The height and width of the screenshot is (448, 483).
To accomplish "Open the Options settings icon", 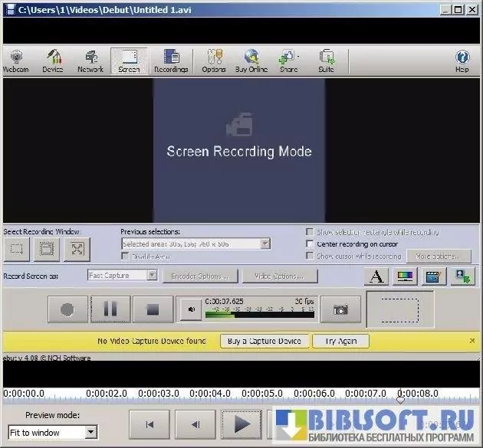I will pos(213,60).
